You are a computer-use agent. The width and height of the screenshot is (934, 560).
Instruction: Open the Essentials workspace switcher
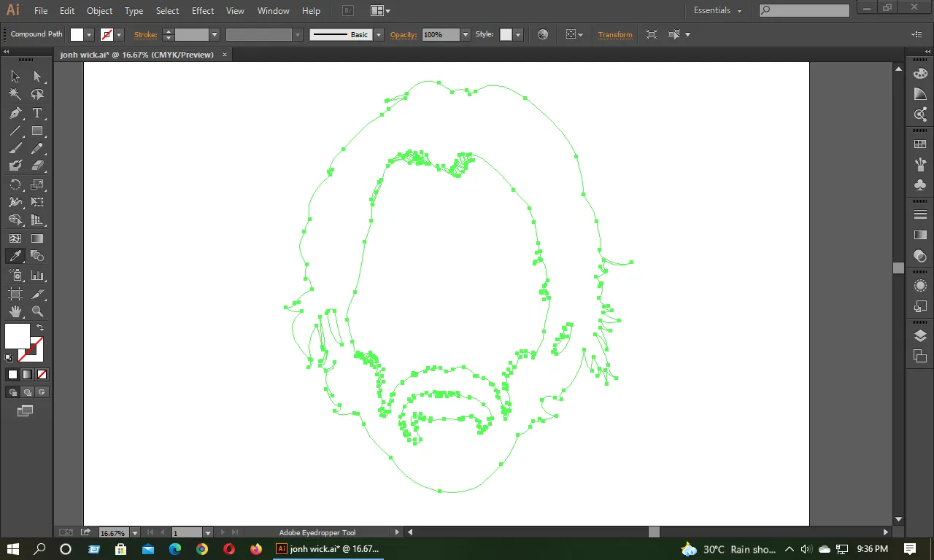717,10
